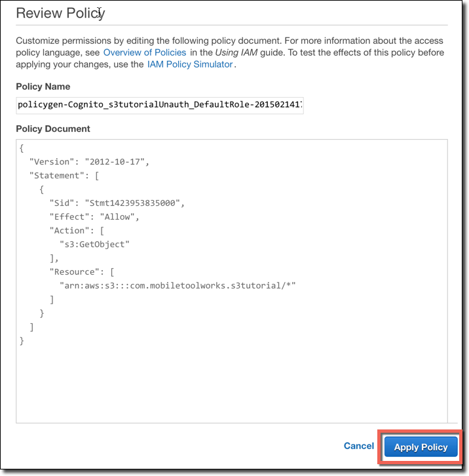Click the "Version": "2012-10-17" line
Image resolution: width=469 pixels, height=476 pixels.
pyautogui.click(x=89, y=162)
